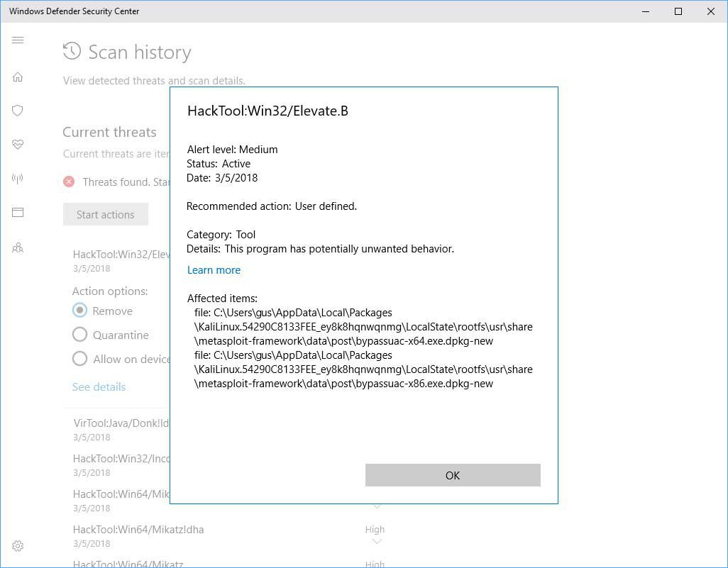Click OK to close threat details dialog

(453, 475)
